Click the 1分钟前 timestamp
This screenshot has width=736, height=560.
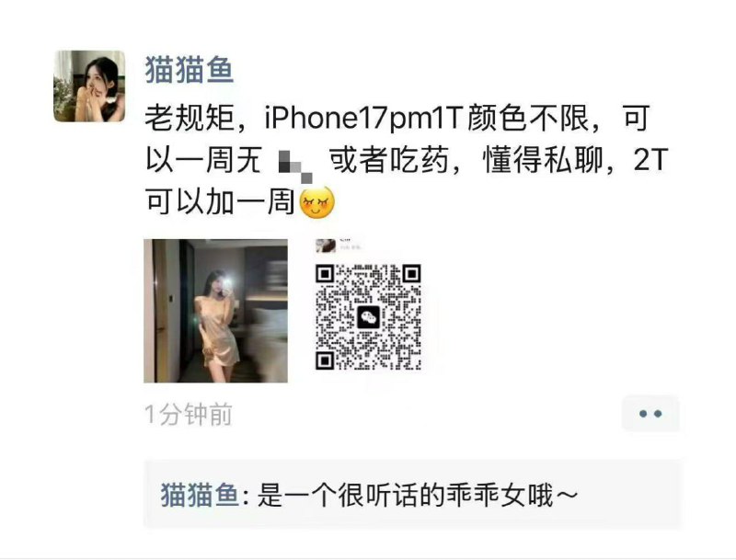click(x=189, y=414)
